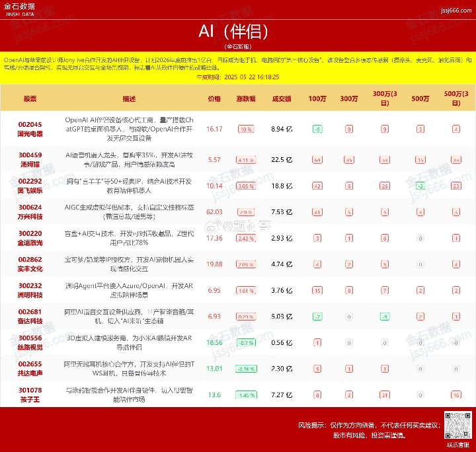Click the 31 badge in 孩子王 row
The height and width of the screenshot is (452, 476).
385,395
